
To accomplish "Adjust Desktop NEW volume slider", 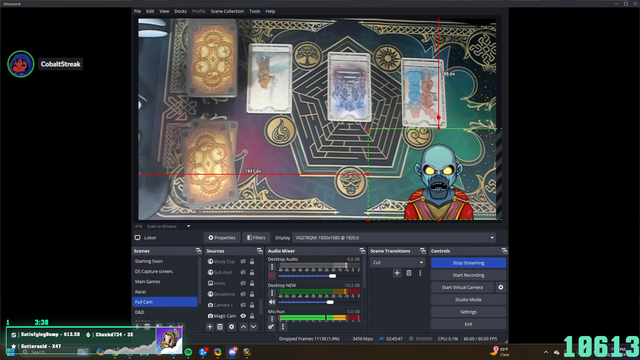I will [x=330, y=302].
